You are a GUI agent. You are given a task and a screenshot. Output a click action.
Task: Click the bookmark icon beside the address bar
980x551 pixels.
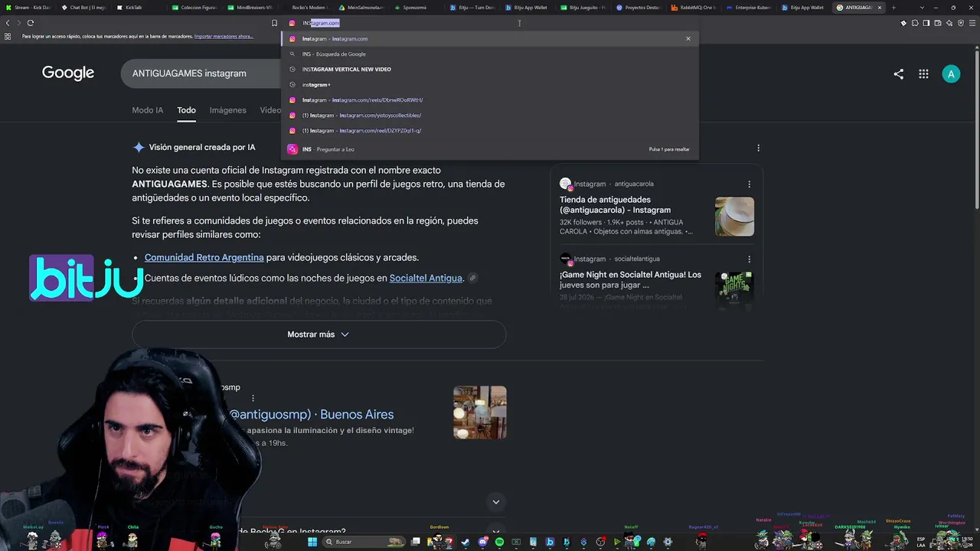[x=274, y=23]
